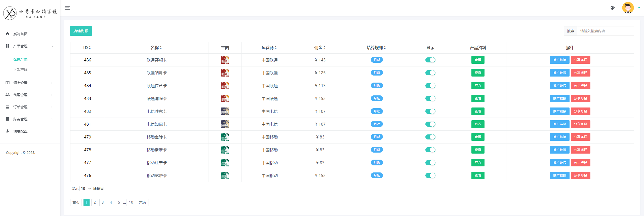Viewport: 644px width, 216px height.
Task: Go to page 2 in pagination
Action: 95,202
